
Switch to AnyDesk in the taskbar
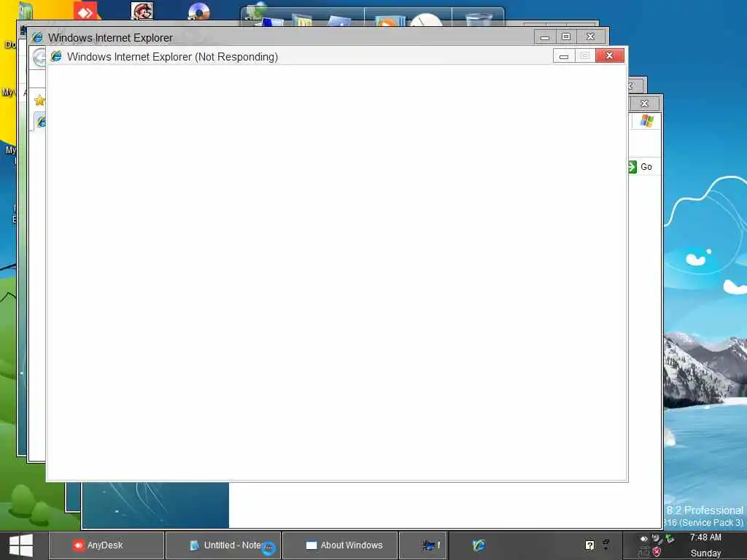coord(107,545)
